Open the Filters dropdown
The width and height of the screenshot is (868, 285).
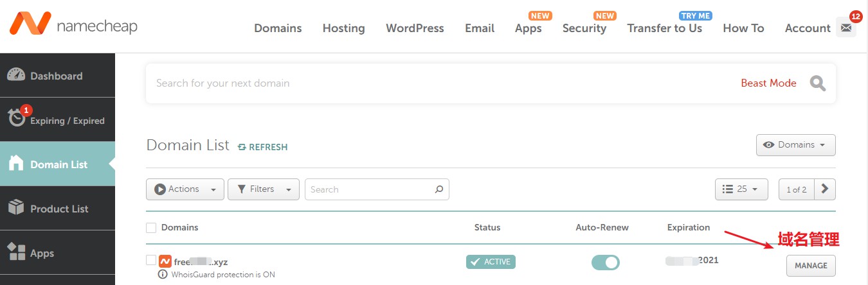264,189
